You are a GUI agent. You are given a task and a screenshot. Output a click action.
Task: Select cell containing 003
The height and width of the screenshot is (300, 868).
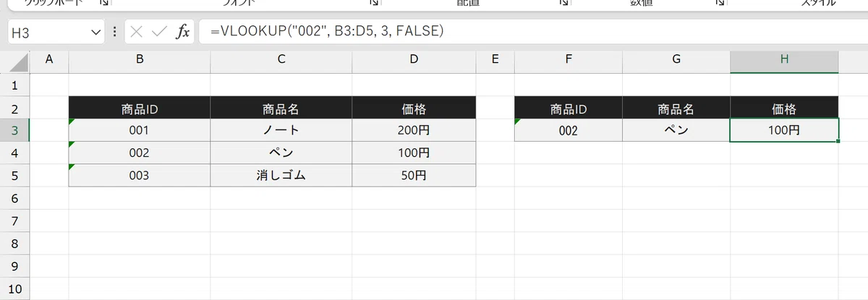140,176
